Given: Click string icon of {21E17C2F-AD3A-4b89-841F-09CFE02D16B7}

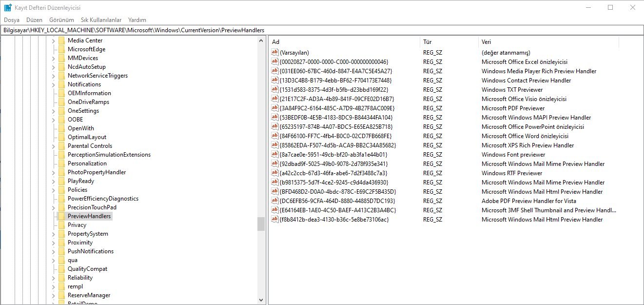Looking at the screenshot, I should click(x=275, y=99).
